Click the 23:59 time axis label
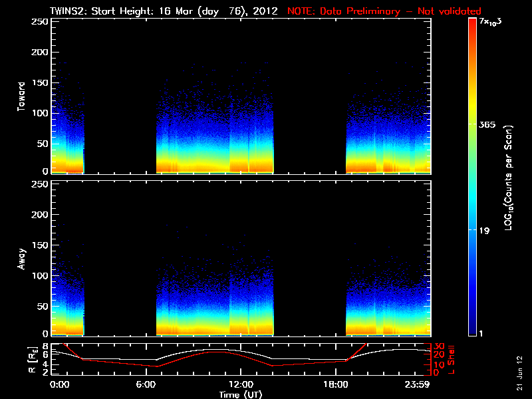 417,385
